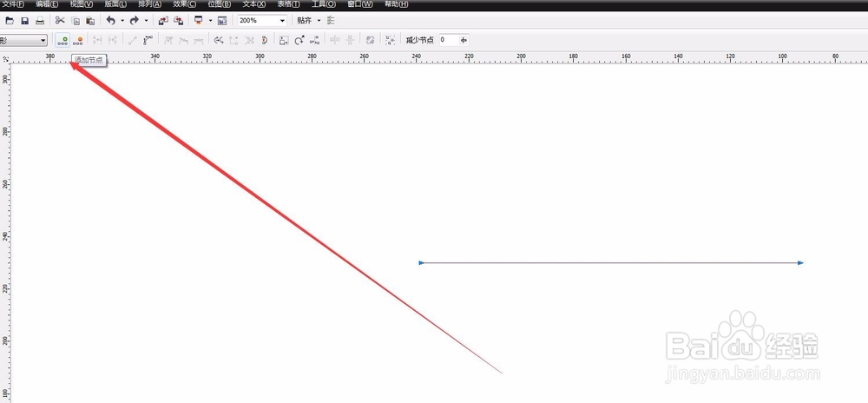Viewport: 868px width, 403px height.
Task: Make node symmetrical icon
Action: tap(198, 40)
